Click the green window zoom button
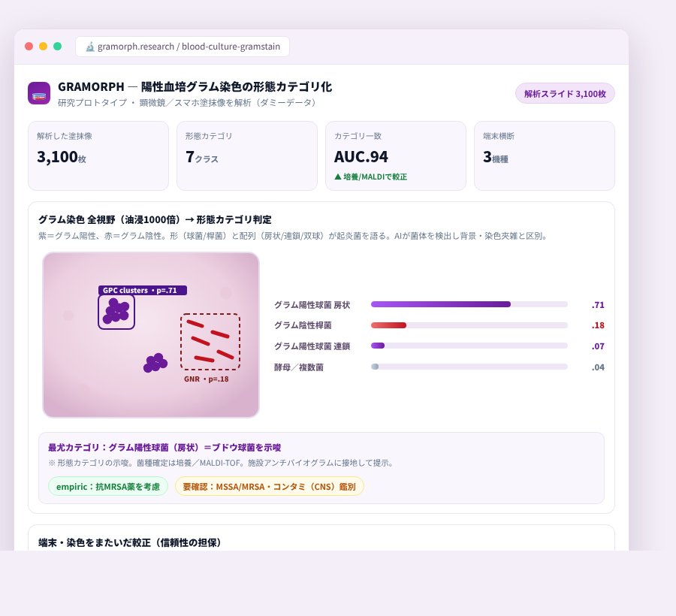 (x=57, y=46)
